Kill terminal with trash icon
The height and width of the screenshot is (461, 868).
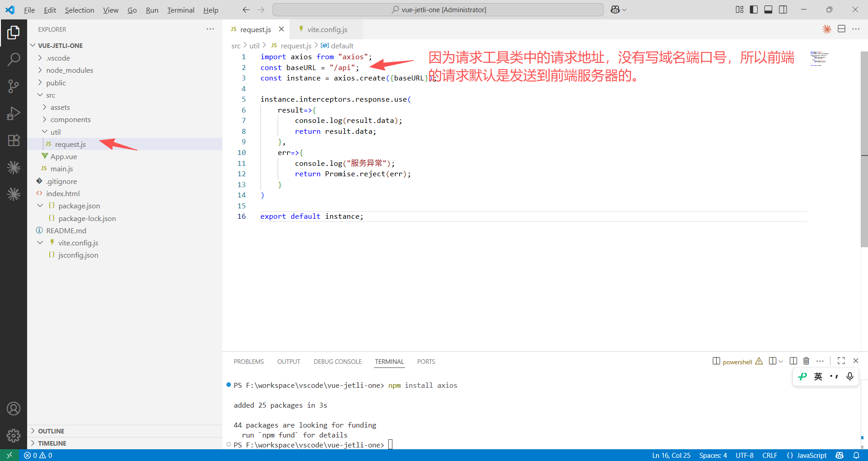coord(806,361)
